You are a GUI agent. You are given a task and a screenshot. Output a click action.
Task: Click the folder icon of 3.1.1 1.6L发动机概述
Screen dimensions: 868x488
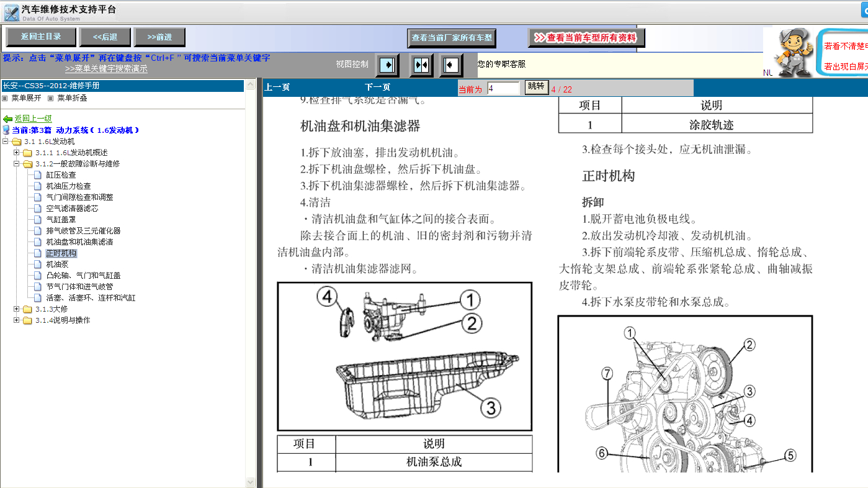click(x=27, y=153)
